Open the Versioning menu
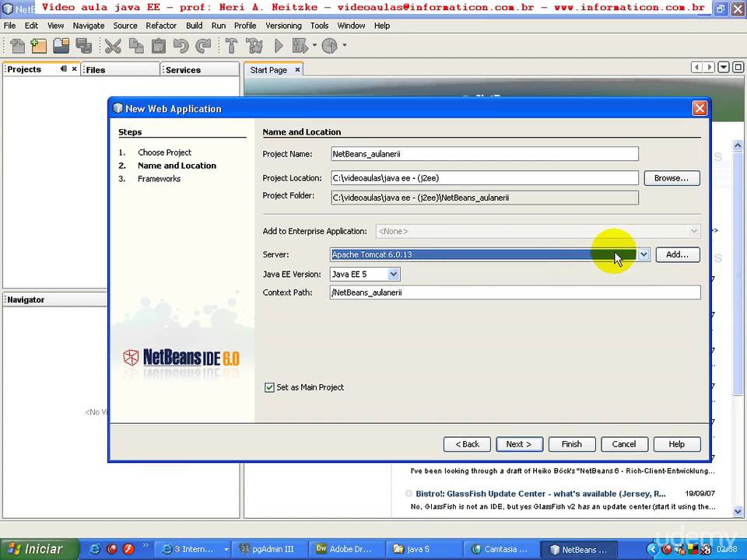Viewport: 747px width, 560px height. point(283,26)
